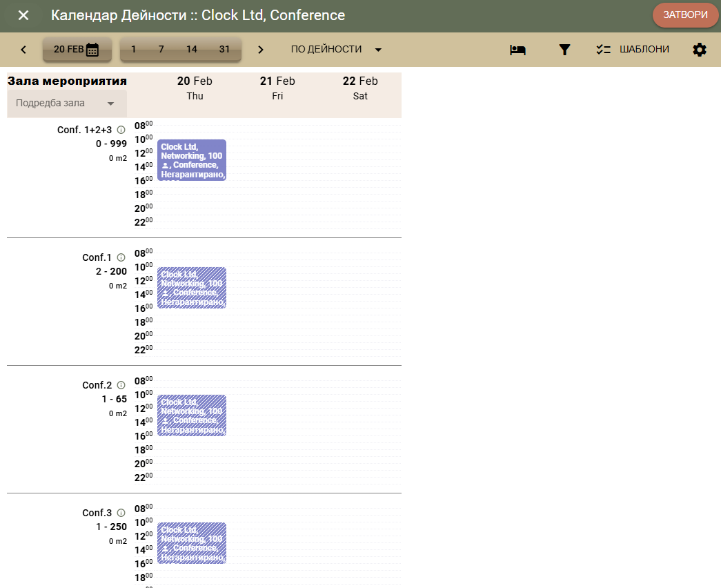
Task: Click the calendar title text
Action: point(198,15)
